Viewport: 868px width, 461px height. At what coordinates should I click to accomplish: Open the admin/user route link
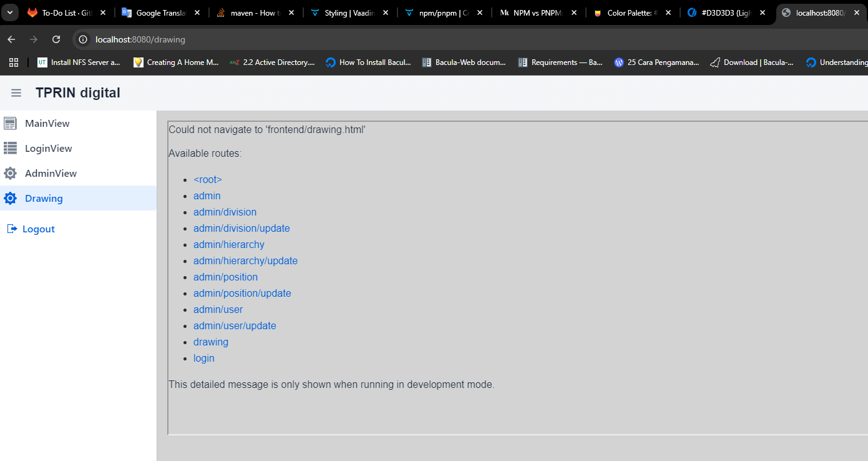(x=218, y=310)
